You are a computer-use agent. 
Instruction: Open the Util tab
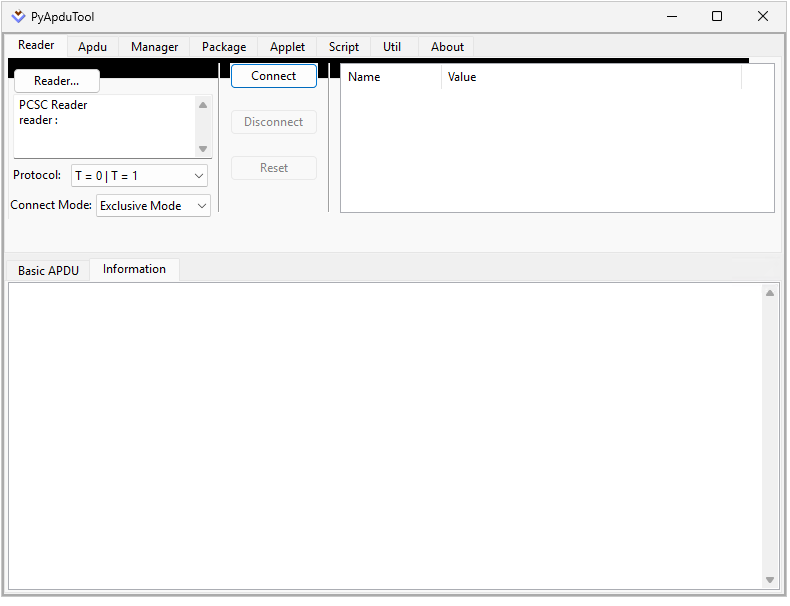(392, 47)
